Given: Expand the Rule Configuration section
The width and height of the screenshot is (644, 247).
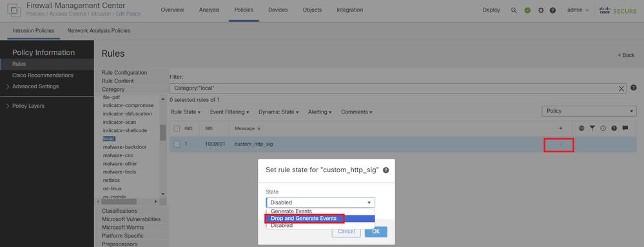Looking at the screenshot, I should click(124, 72).
